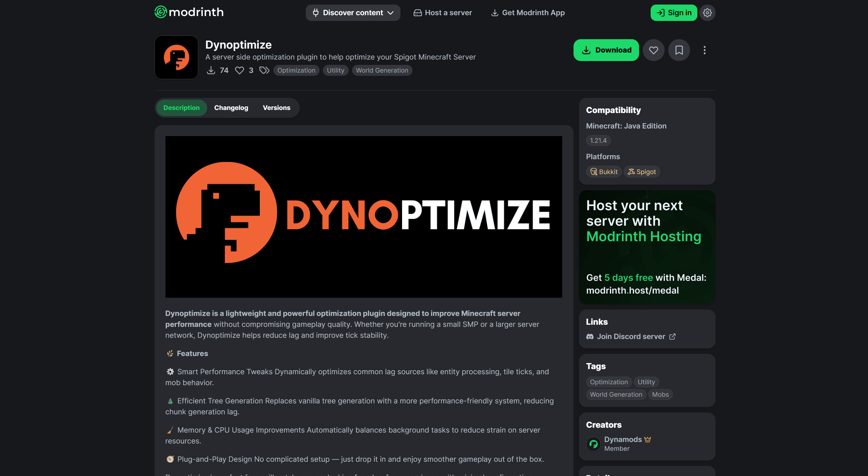
Task: Select World Generation in the Tags panel
Action: pyautogui.click(x=616, y=394)
